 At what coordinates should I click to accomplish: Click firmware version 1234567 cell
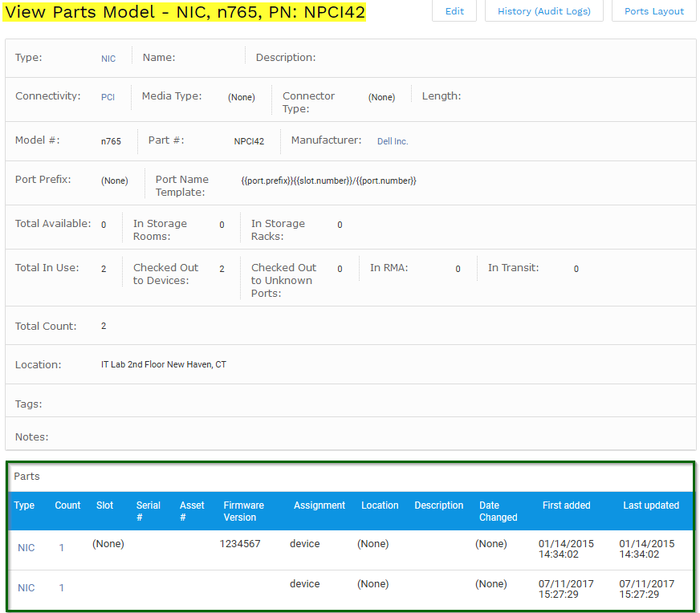tap(240, 544)
